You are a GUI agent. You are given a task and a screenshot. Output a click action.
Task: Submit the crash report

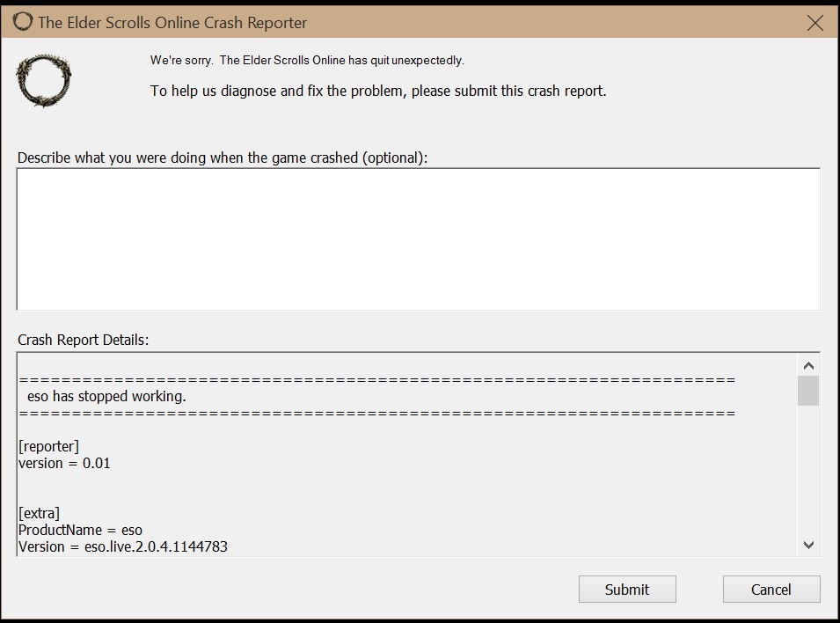pos(627,590)
